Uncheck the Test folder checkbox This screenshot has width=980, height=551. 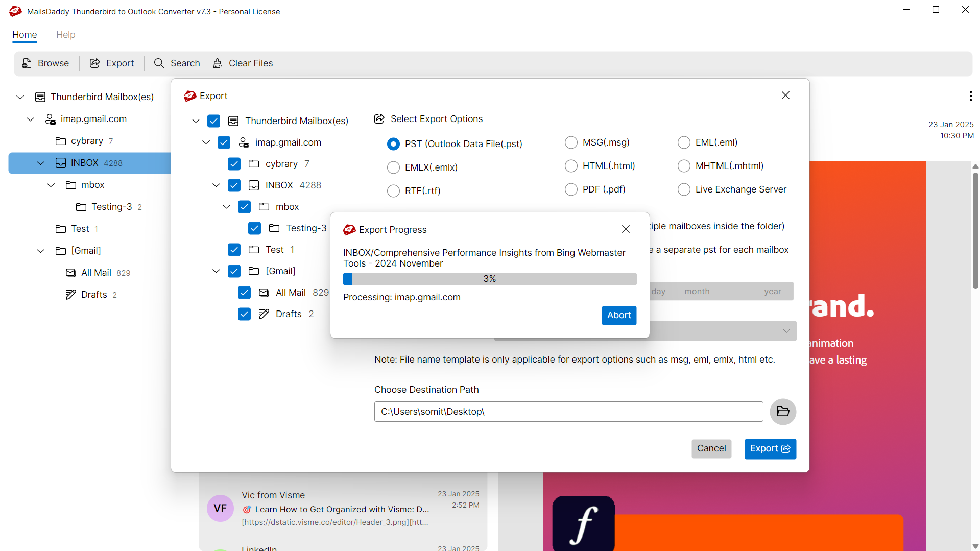pyautogui.click(x=234, y=250)
